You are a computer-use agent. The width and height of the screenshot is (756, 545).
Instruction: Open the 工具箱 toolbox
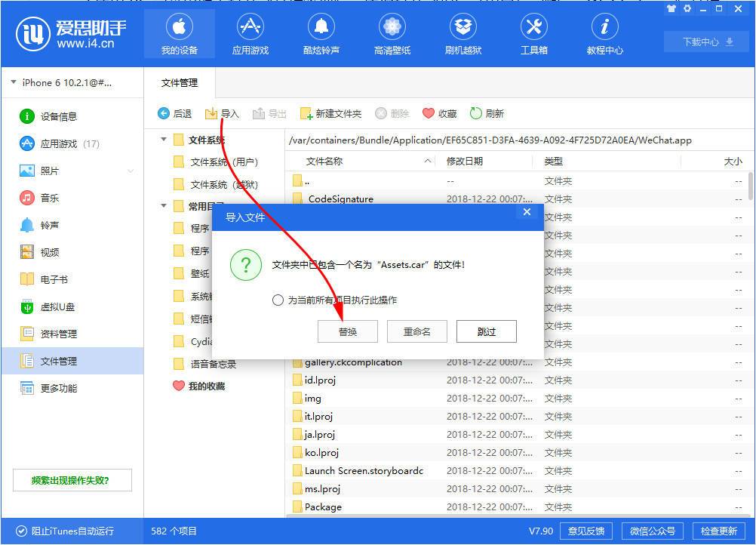pyautogui.click(x=533, y=34)
